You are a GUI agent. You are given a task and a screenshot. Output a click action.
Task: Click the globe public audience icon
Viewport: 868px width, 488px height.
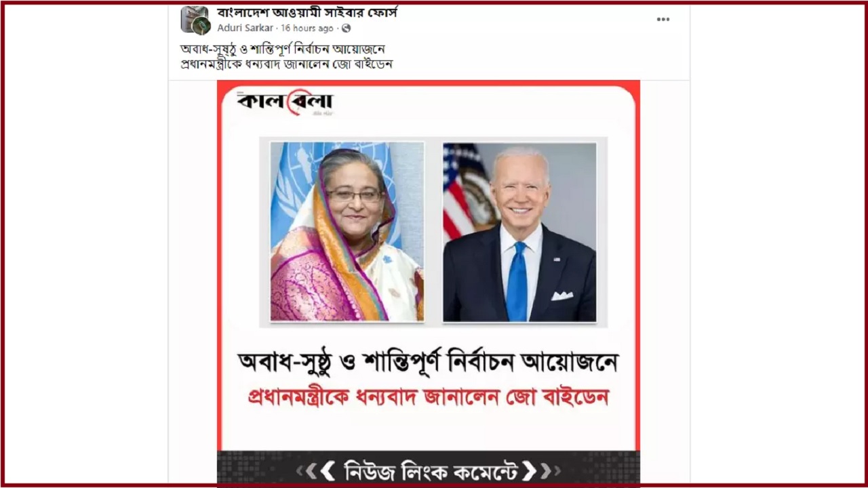click(x=347, y=28)
